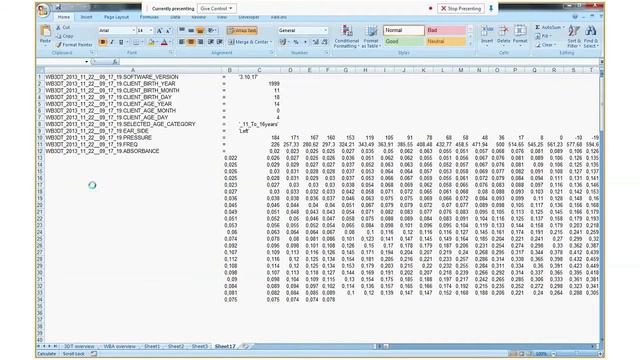Open Sort & Filter menu
This screenshot has width=640, height=360.
(573, 36)
